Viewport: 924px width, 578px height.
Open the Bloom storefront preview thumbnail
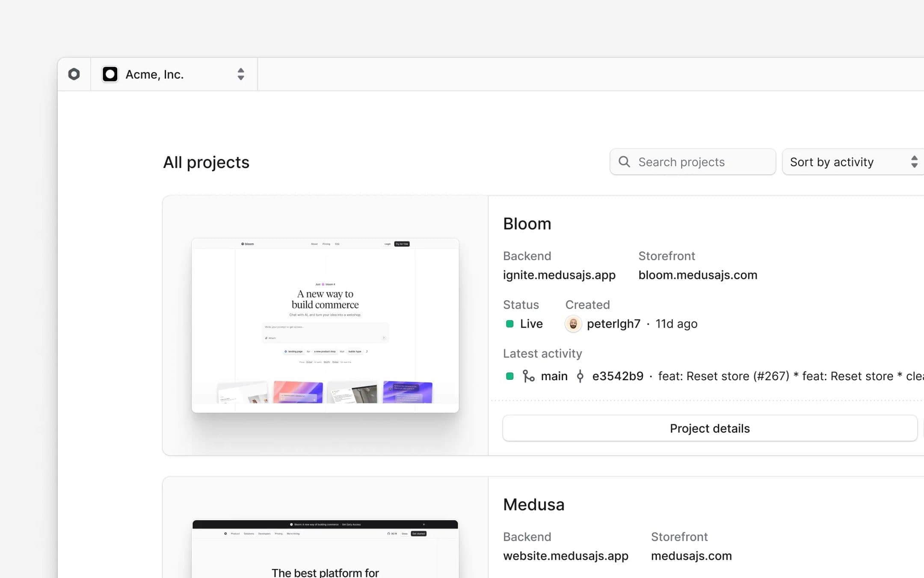click(325, 325)
